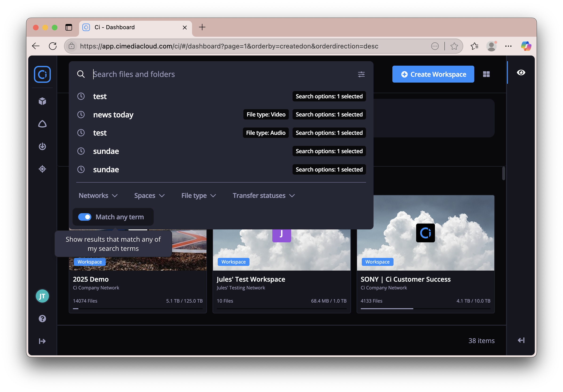
Task: Open browser favorites list icon
Action: tap(475, 46)
